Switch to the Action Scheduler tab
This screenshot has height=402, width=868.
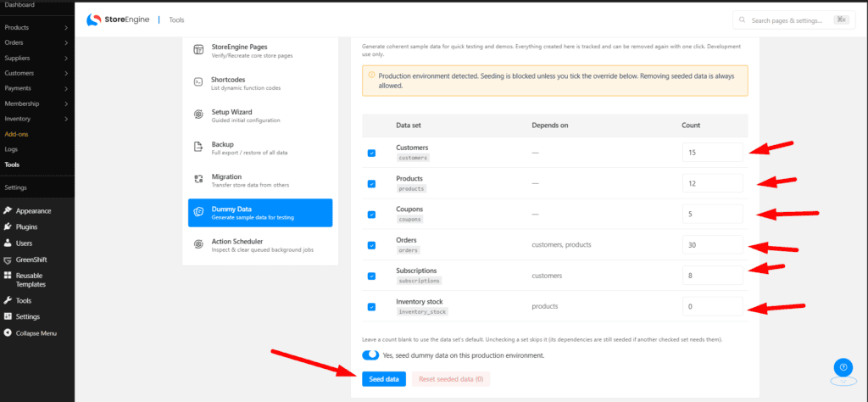click(260, 245)
